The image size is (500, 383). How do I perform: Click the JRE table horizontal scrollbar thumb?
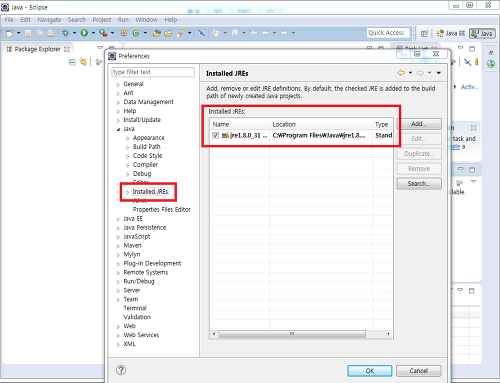pos(292,334)
